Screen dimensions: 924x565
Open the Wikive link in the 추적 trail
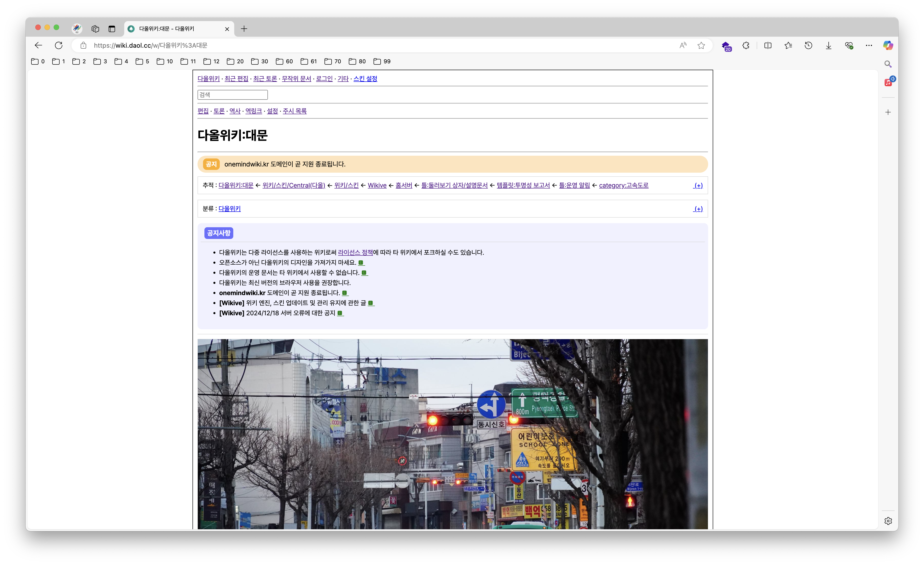[x=377, y=185]
